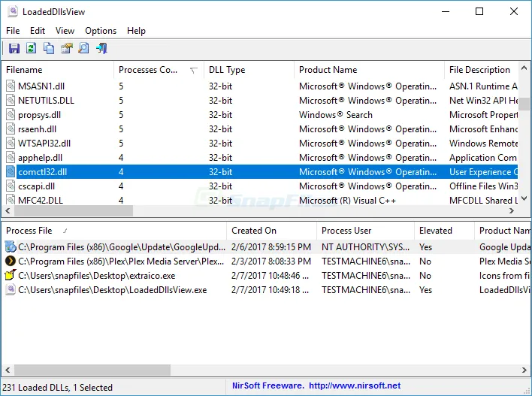Sort by the Process File column header
This screenshot has height=396, width=532.
[114, 231]
